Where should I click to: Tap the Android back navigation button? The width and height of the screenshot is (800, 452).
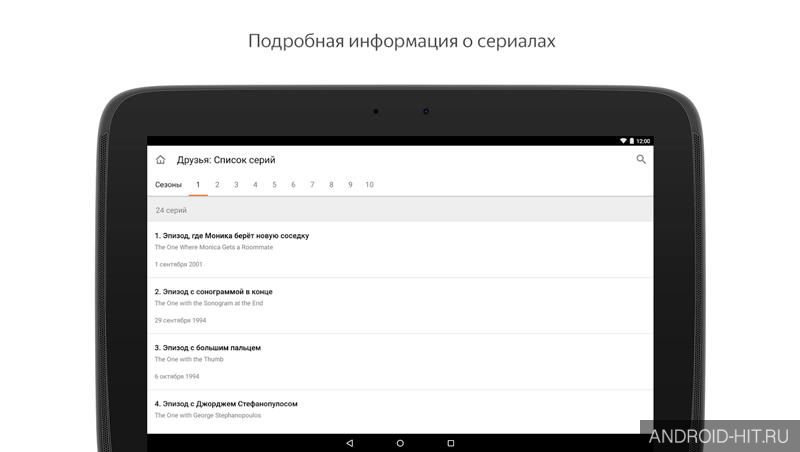349,443
